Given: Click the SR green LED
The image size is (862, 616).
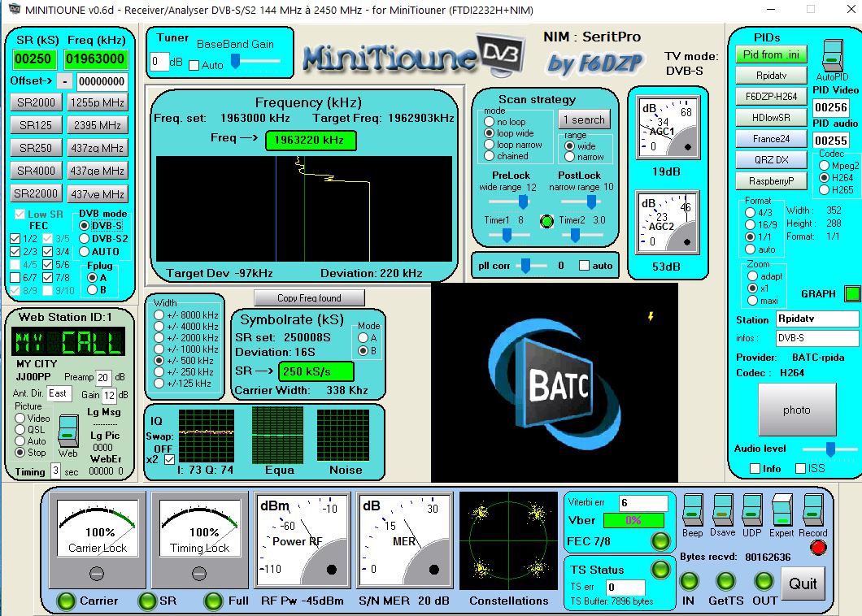Looking at the screenshot, I should coord(146,601).
